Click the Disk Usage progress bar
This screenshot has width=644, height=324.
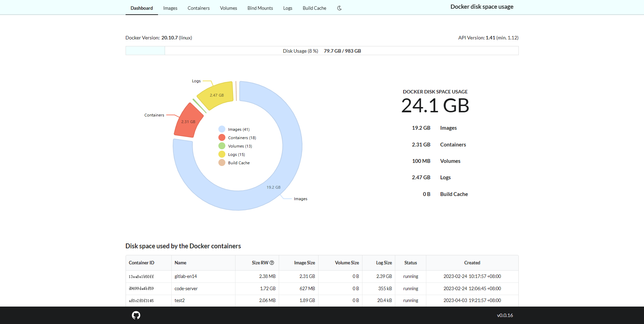(x=322, y=51)
